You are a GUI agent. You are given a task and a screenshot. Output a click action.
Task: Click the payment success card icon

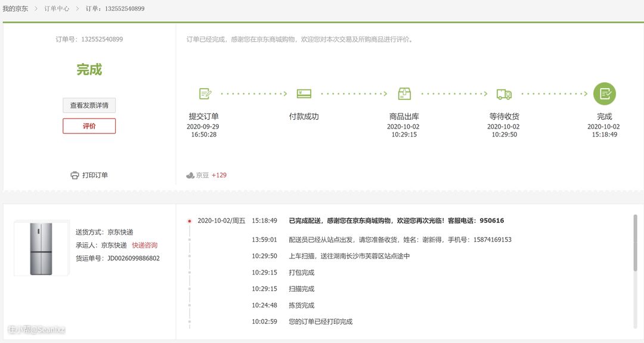tap(304, 93)
